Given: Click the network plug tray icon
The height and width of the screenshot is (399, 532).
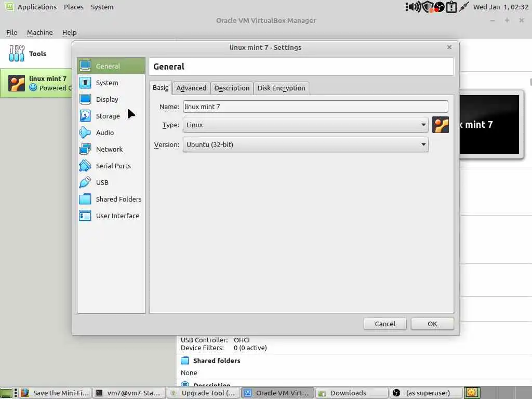Looking at the screenshot, I should coord(464,7).
